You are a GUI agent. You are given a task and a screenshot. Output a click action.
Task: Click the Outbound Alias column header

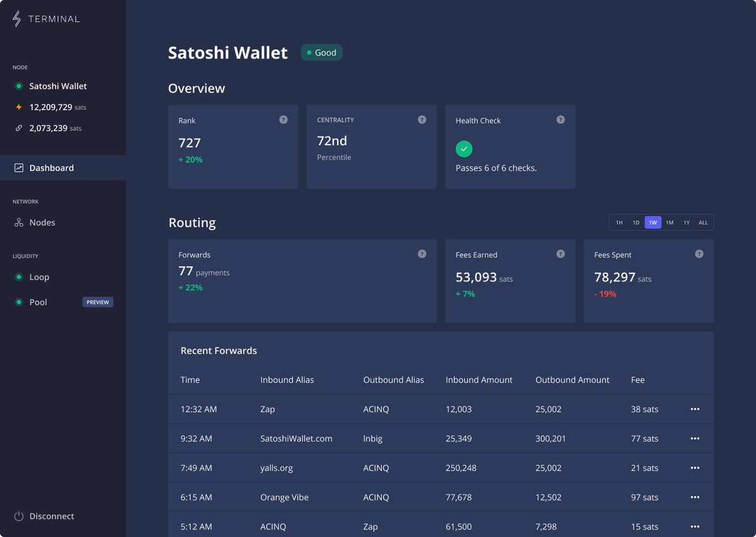click(394, 380)
